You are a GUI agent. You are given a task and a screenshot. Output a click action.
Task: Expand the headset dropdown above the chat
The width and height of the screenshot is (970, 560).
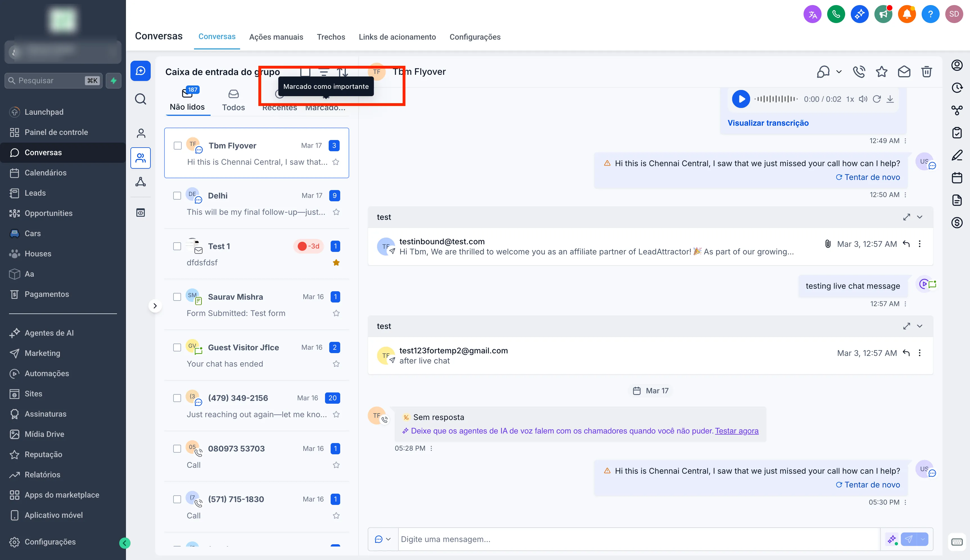tap(839, 71)
